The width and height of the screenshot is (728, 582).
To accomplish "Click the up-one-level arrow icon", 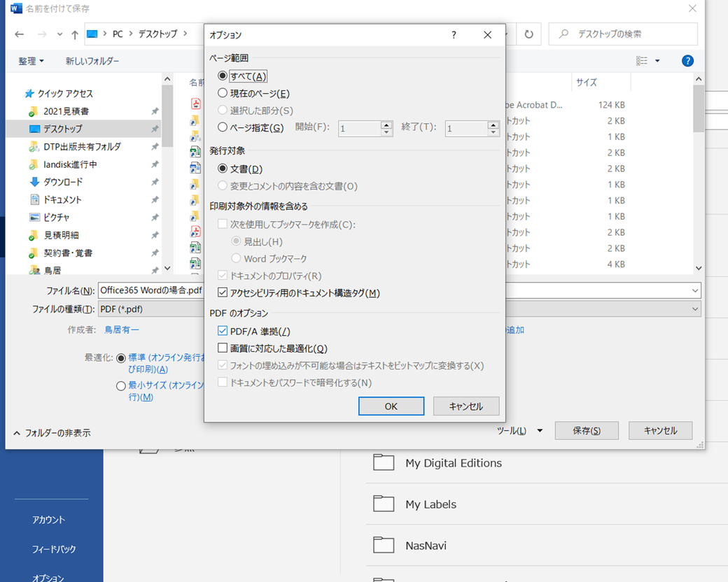I will (74, 34).
